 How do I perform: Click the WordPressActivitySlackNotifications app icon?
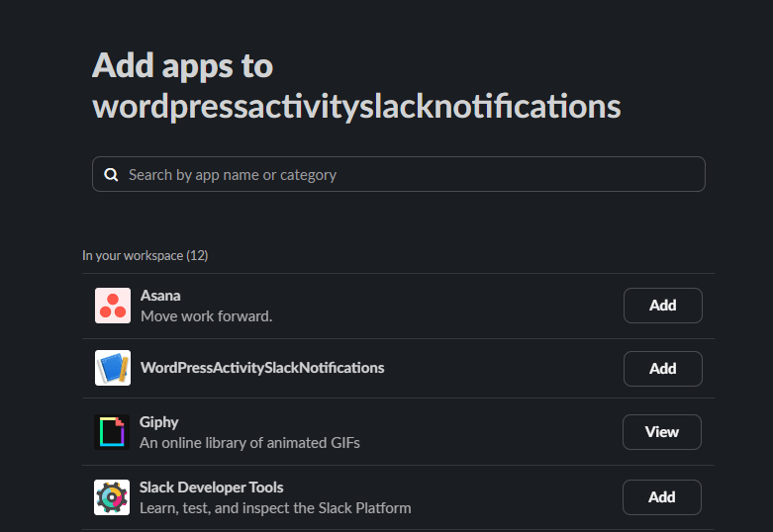pyautogui.click(x=113, y=368)
